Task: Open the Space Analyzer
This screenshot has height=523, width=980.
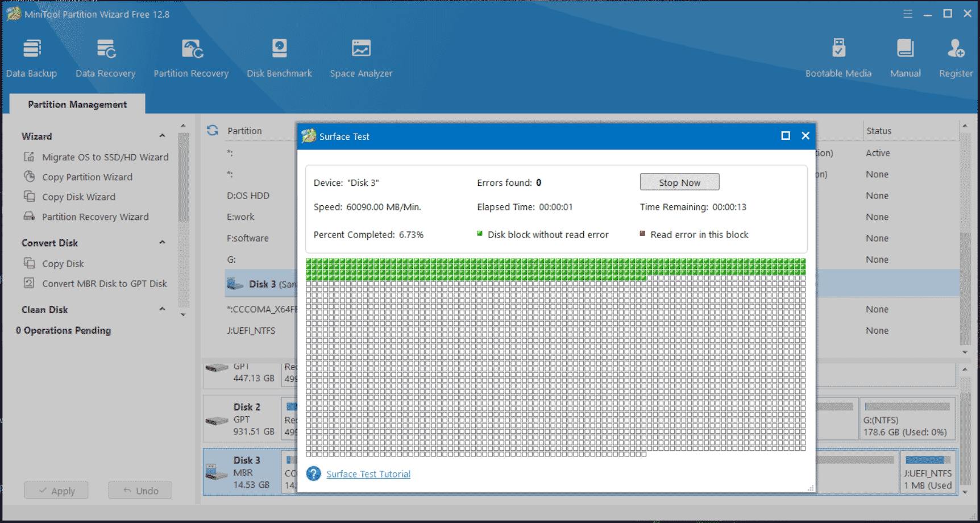Action: 361,58
